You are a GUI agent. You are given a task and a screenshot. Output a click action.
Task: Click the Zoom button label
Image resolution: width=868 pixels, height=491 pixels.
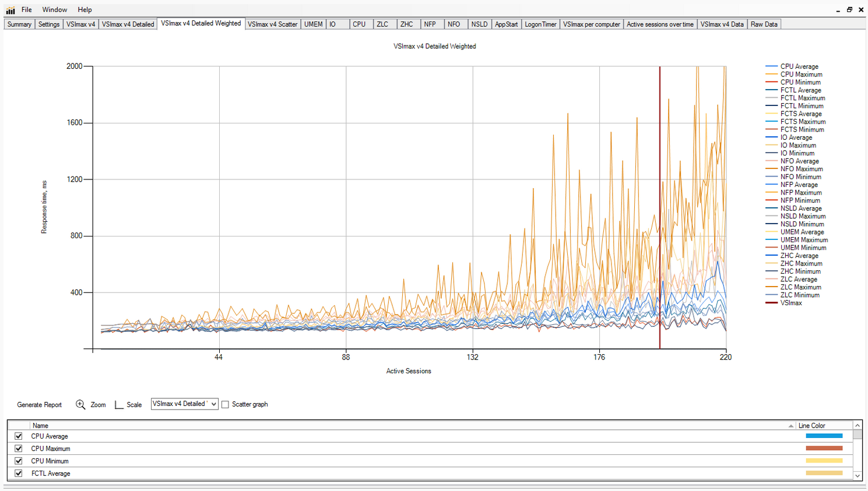(98, 405)
